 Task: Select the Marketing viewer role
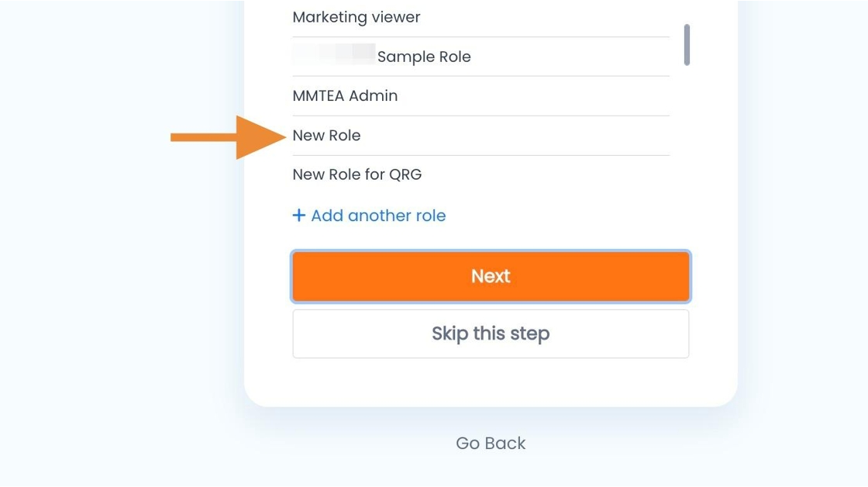(x=480, y=17)
